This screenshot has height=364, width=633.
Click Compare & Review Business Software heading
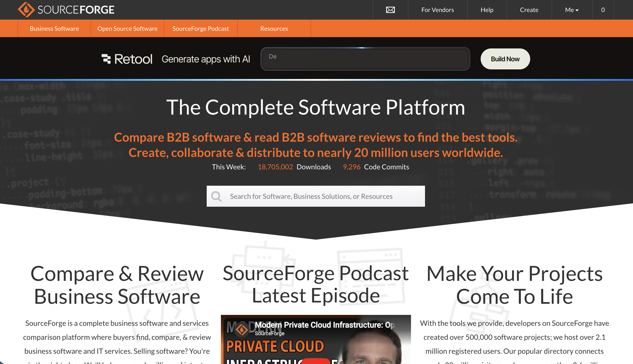tap(117, 285)
